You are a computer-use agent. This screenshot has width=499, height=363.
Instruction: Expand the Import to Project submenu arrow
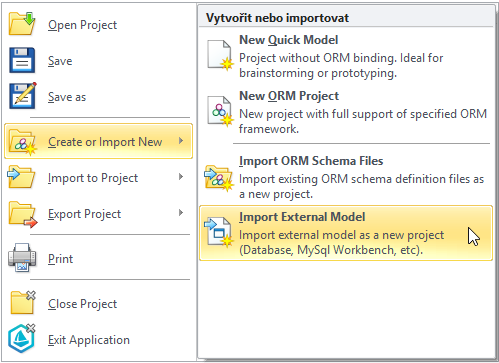(x=181, y=177)
